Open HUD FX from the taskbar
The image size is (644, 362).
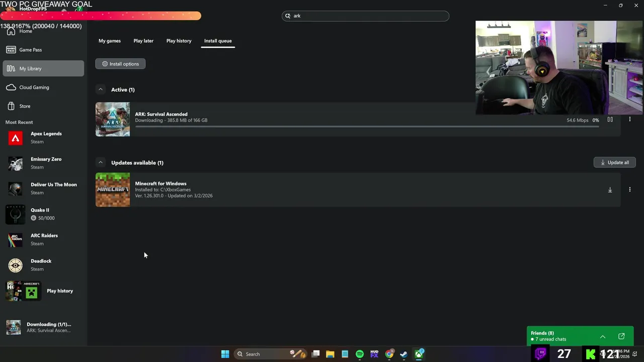point(374,354)
